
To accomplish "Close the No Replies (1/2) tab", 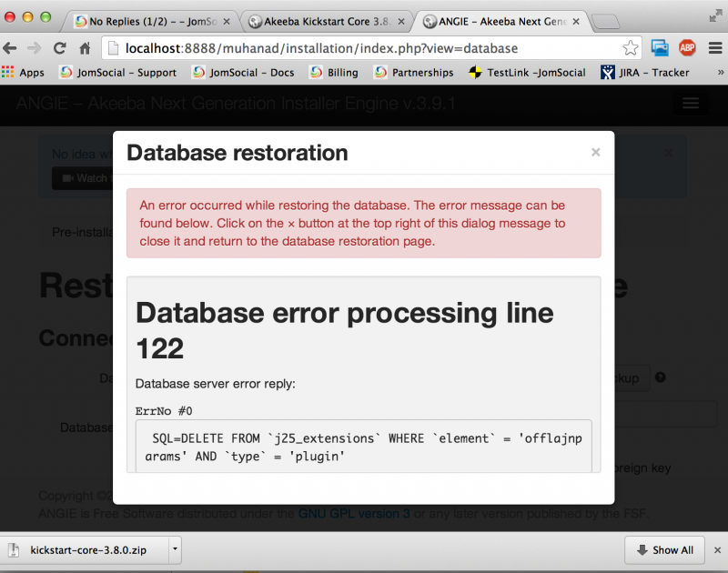I will tap(227, 21).
